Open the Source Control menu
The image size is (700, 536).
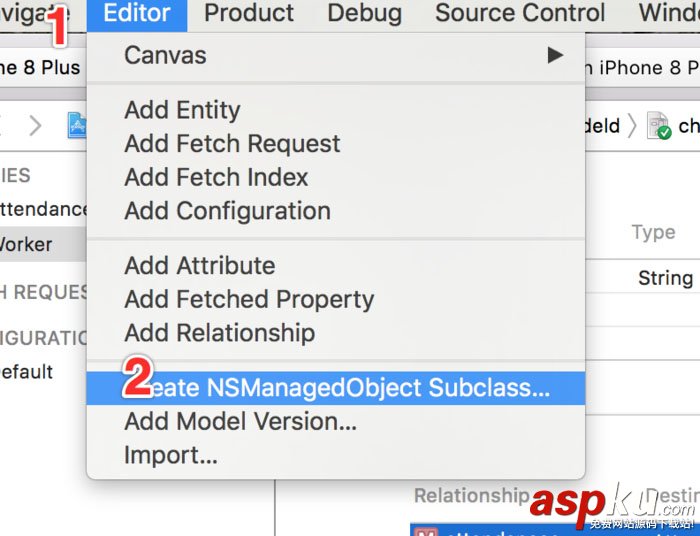pos(520,14)
